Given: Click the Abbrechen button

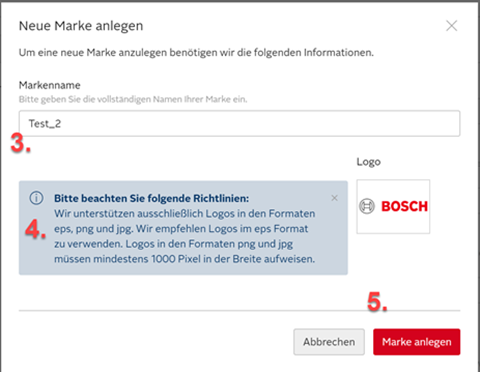Looking at the screenshot, I should pos(329,342).
